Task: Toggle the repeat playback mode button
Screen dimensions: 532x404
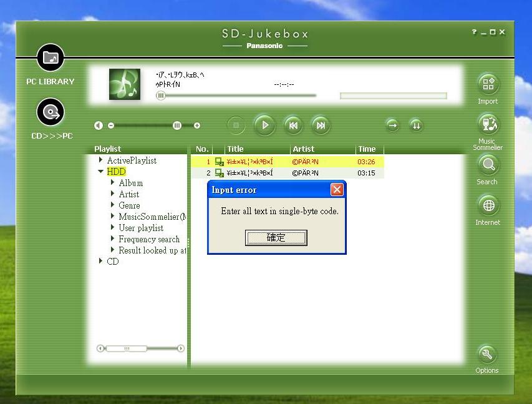Action: click(392, 126)
